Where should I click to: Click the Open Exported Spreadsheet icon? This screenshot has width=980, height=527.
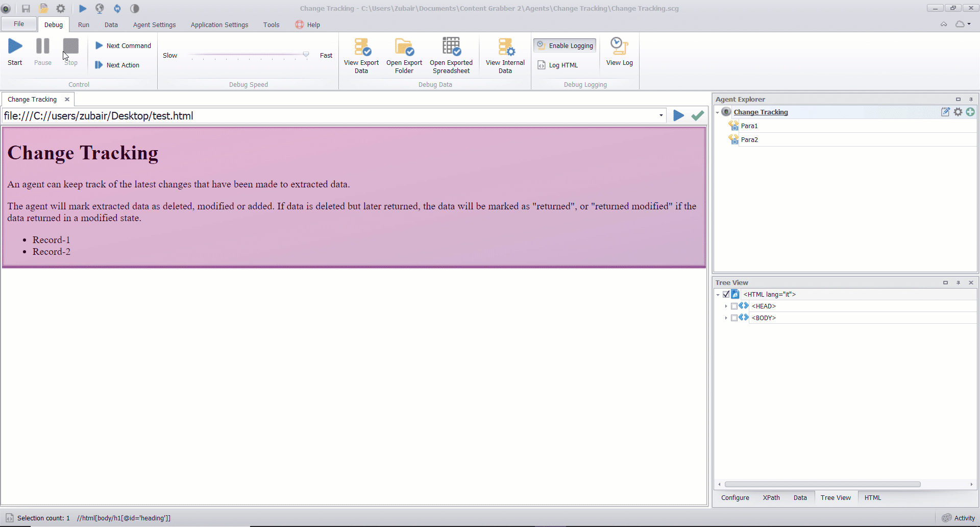coord(451,46)
